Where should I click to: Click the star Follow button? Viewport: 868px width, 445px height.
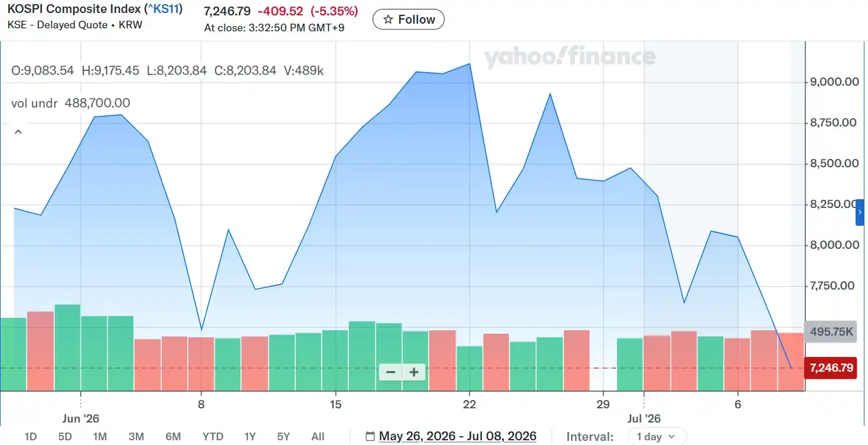(x=408, y=20)
